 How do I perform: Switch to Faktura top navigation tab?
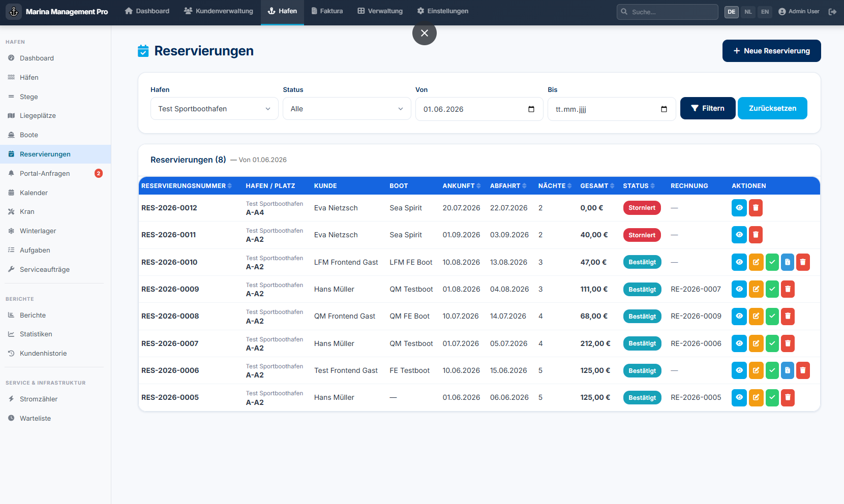(x=327, y=11)
